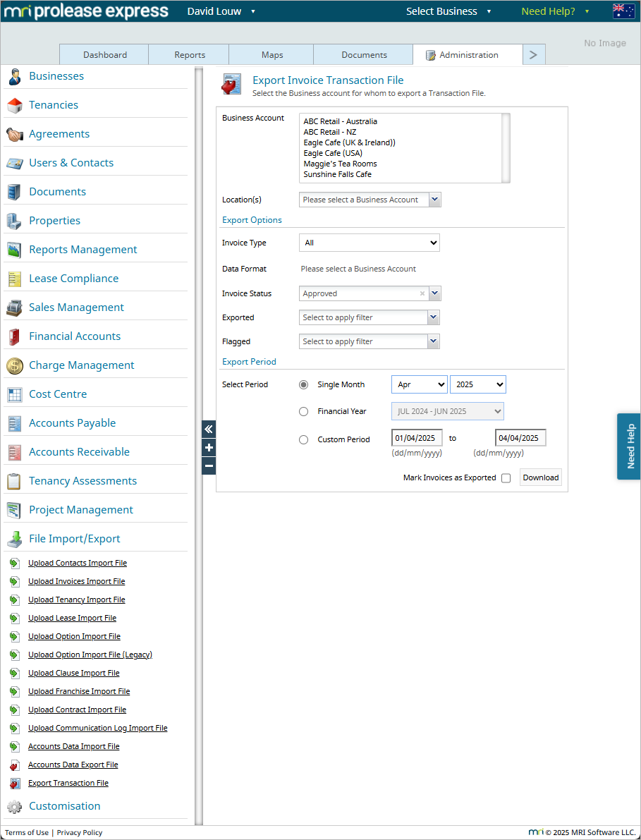Image resolution: width=641 pixels, height=840 pixels.
Task: Click the Tenancy Assessments clipboard icon
Action: click(15, 482)
